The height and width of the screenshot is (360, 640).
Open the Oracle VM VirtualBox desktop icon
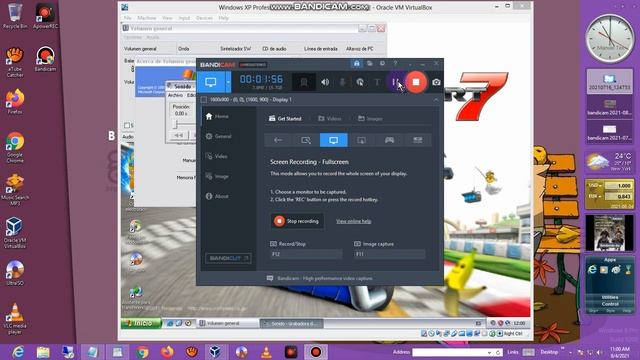point(15,233)
